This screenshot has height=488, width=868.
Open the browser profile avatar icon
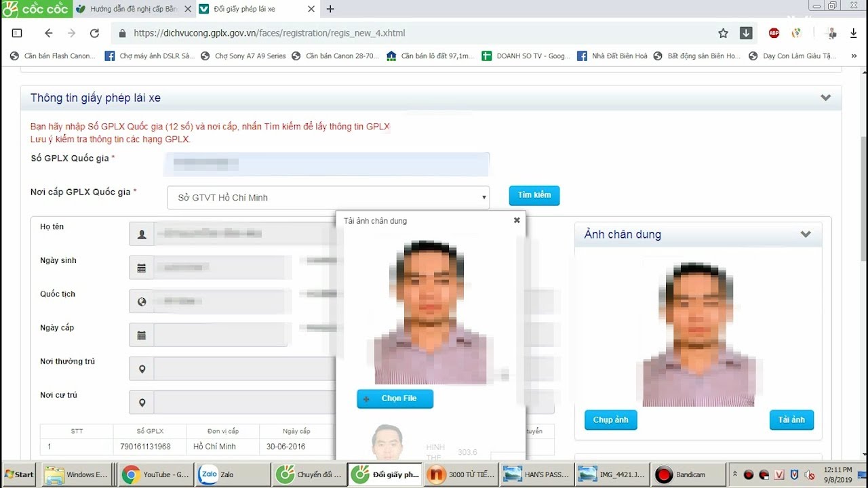click(x=831, y=33)
